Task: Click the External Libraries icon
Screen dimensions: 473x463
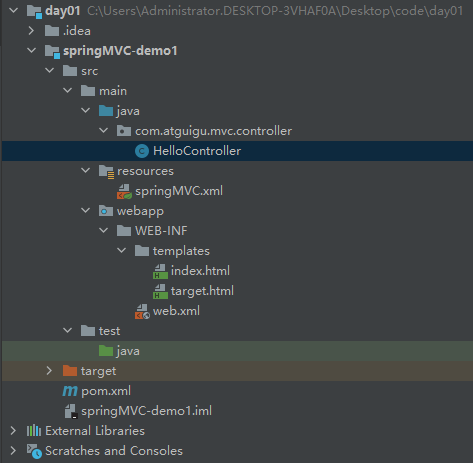Action: (34, 431)
